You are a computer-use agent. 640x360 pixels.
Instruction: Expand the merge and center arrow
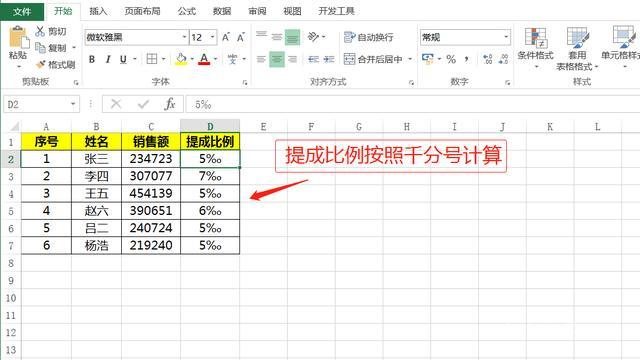(410, 60)
